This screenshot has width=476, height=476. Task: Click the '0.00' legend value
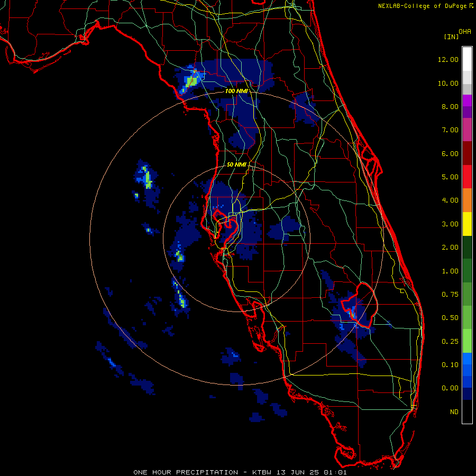(450, 388)
